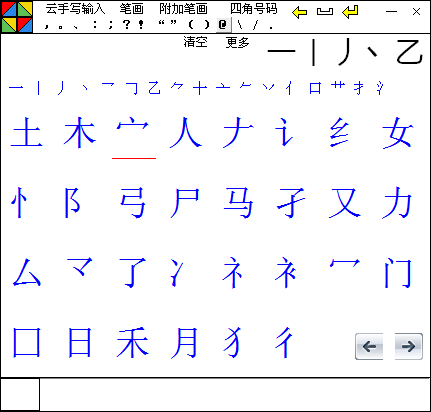Choose the 木 radical
This screenshot has width=431, height=412.
coord(80,132)
